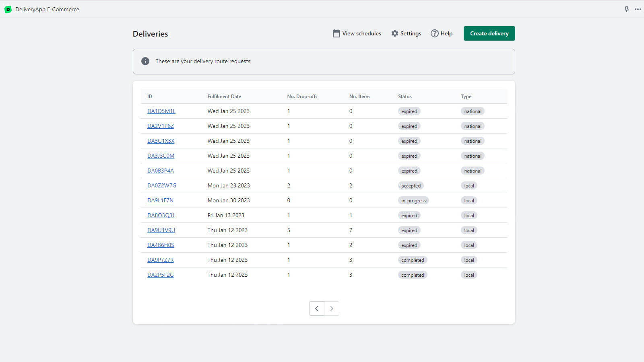Click the info icon in the banner

(x=145, y=61)
